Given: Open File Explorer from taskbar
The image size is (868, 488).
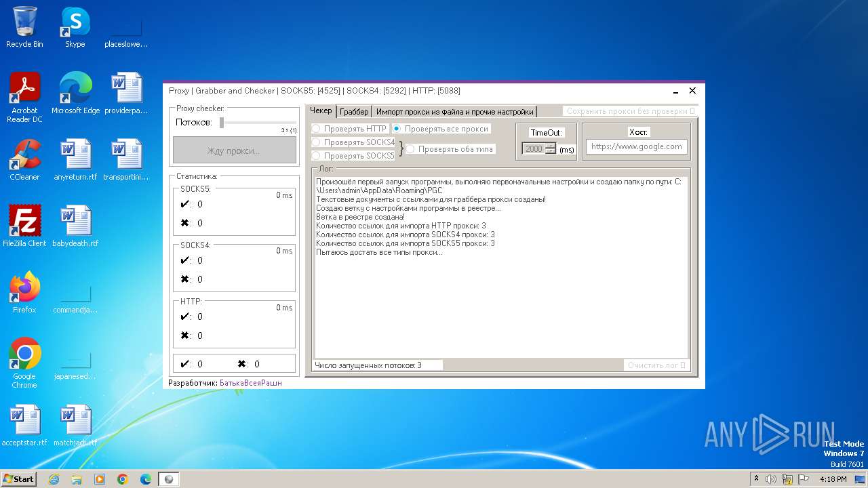Looking at the screenshot, I should 77,479.
